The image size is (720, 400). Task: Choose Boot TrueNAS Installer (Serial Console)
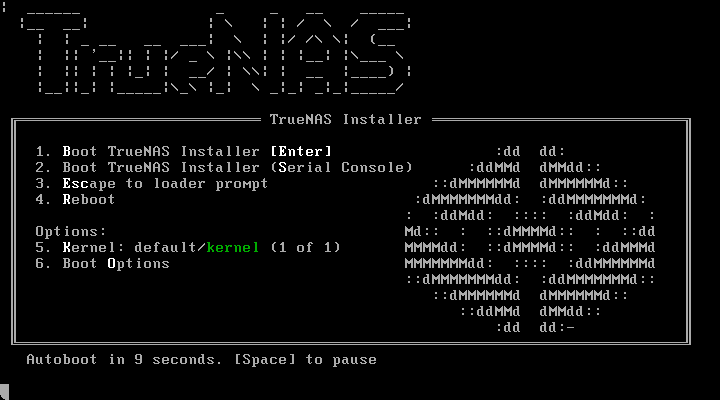(224, 168)
